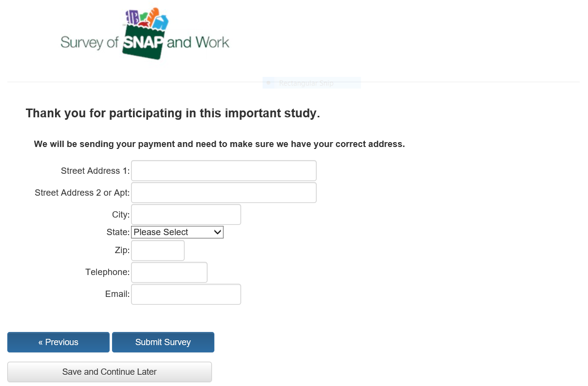Select the faded Rectangular Snip menu entry
The width and height of the screenshot is (588, 386).
coord(306,83)
